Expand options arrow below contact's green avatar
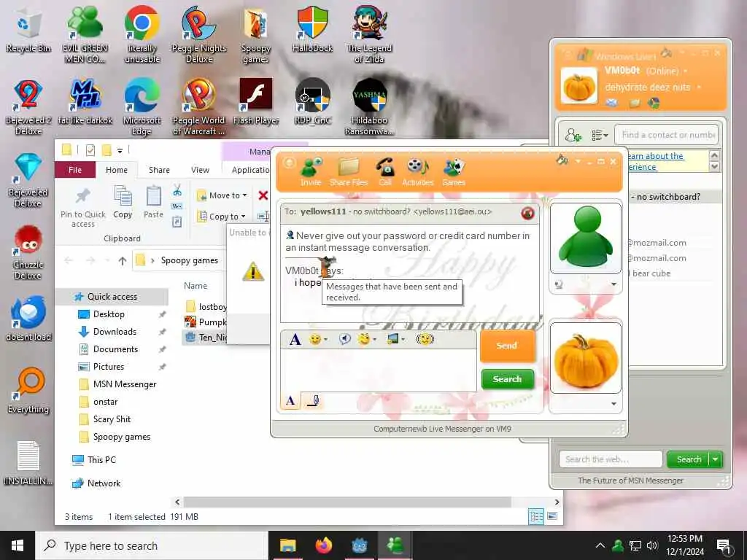The height and width of the screenshot is (560, 747). [x=614, y=284]
